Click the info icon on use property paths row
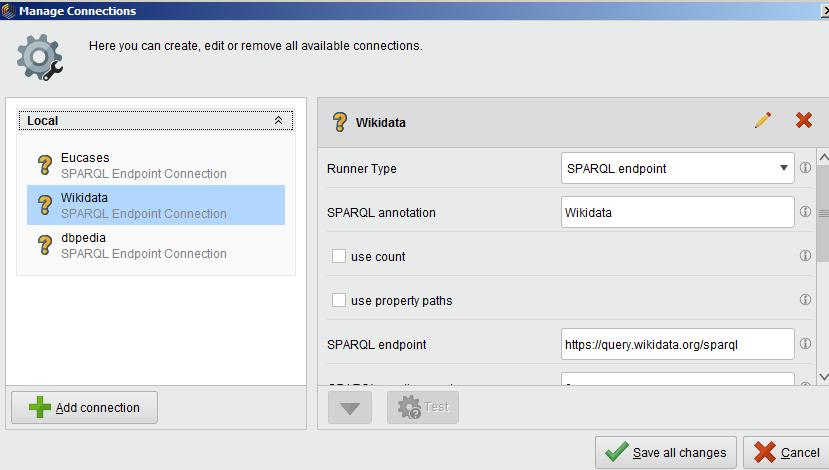This screenshot has width=829, height=470. [x=805, y=300]
